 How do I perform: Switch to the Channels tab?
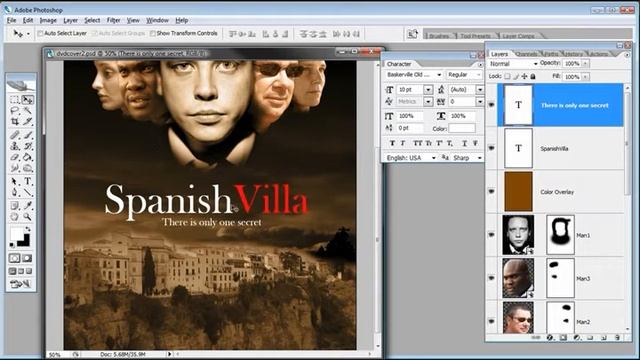pos(527,53)
